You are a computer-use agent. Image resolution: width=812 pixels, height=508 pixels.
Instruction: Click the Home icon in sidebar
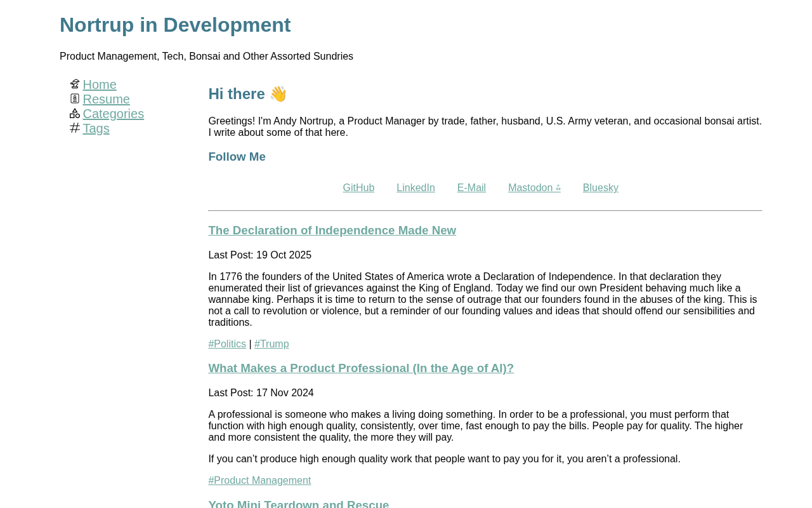[75, 84]
